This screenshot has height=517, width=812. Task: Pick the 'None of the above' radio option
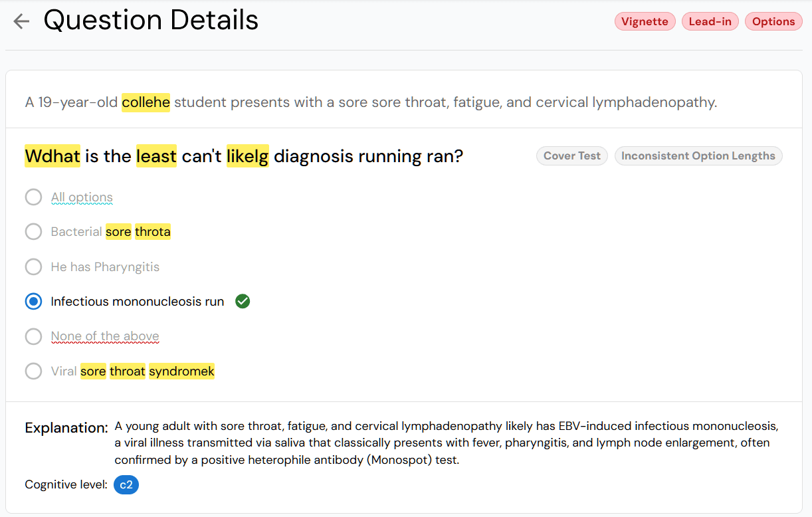tap(33, 337)
